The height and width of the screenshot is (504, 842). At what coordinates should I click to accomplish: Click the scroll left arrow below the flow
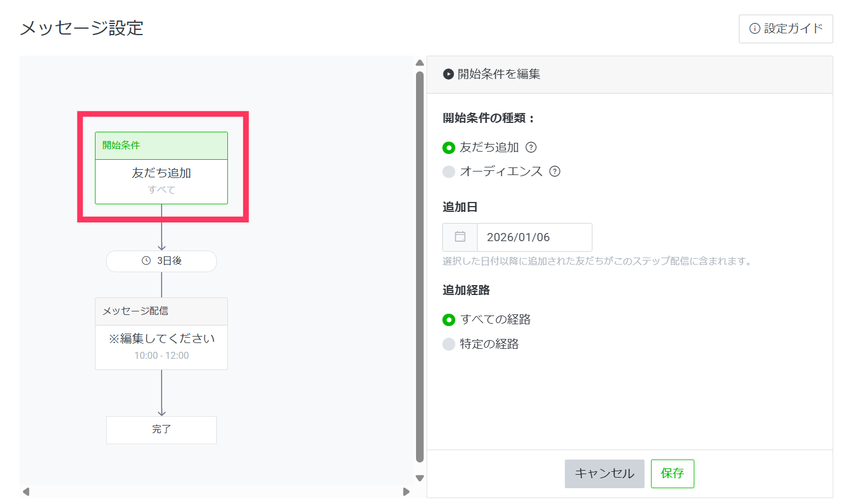pyautogui.click(x=26, y=492)
